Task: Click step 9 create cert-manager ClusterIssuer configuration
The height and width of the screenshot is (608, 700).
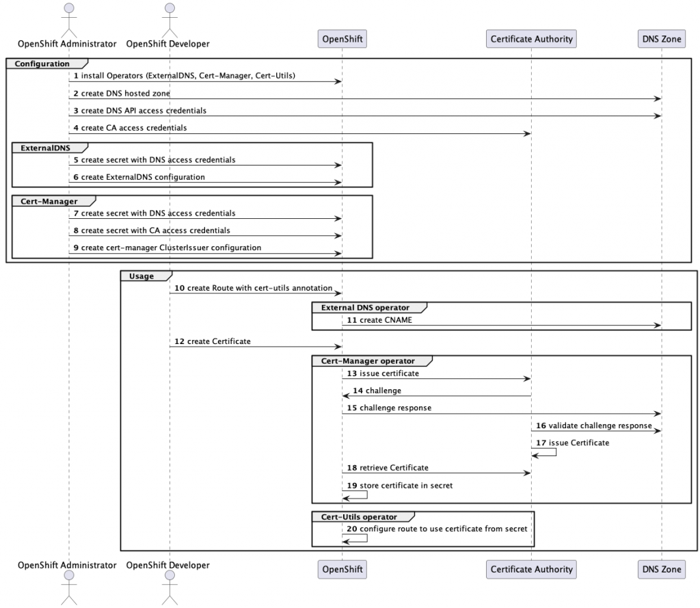Action: (x=167, y=248)
